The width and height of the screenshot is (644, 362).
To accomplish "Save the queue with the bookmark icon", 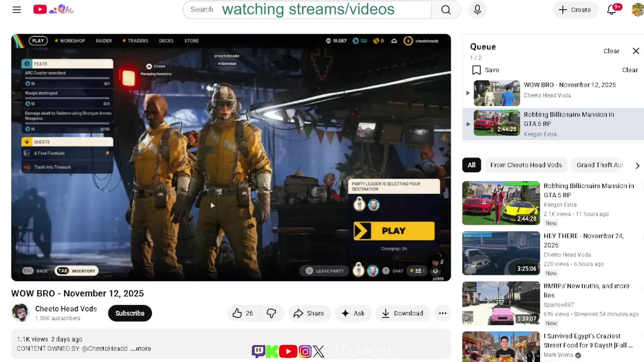I will 476,70.
